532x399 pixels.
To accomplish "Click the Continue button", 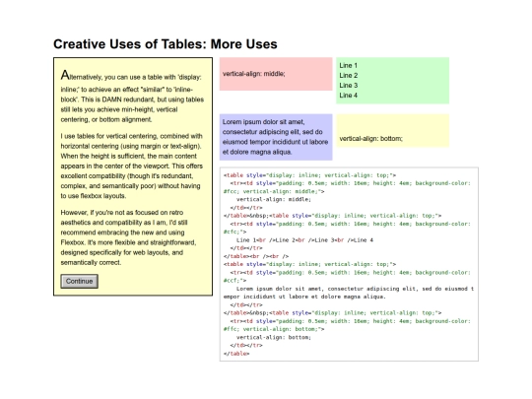I will [80, 281].
